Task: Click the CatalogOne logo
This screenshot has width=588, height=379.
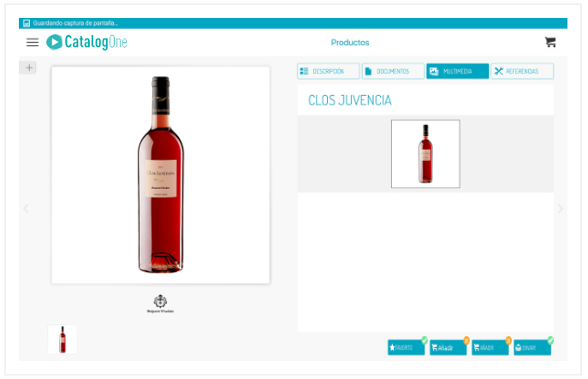Action: point(86,42)
